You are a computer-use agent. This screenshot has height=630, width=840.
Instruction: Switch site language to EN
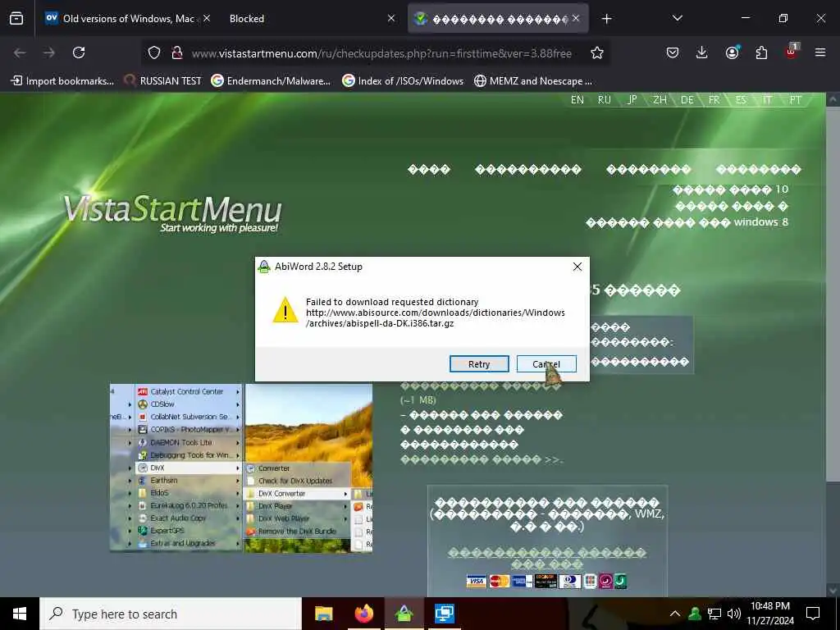tap(577, 99)
